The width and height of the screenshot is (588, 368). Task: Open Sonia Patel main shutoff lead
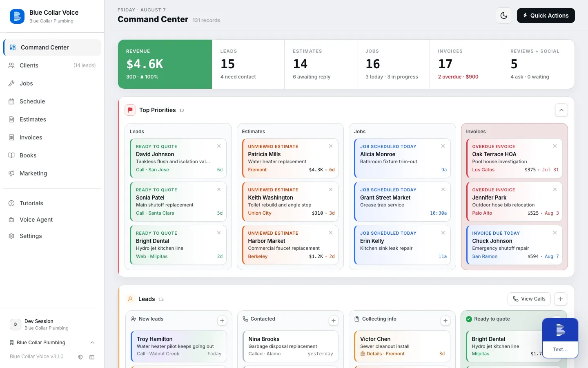coord(178,202)
